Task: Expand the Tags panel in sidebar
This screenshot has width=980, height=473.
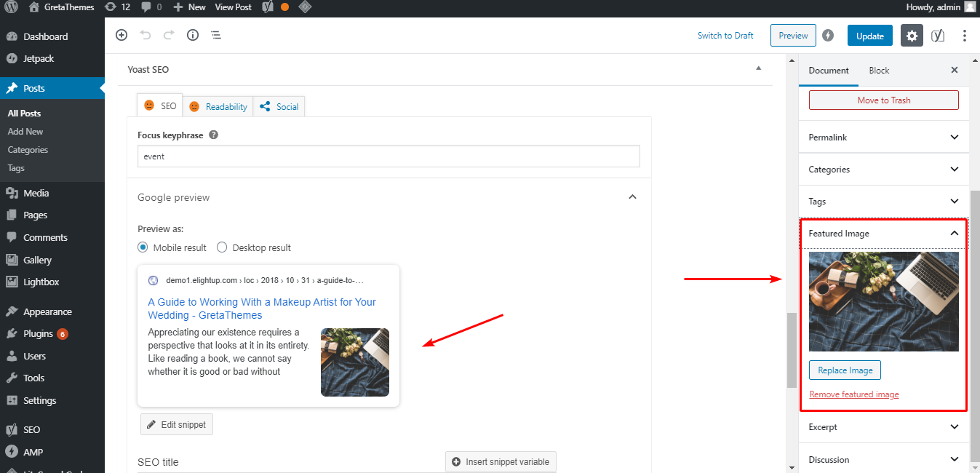Action: point(884,201)
